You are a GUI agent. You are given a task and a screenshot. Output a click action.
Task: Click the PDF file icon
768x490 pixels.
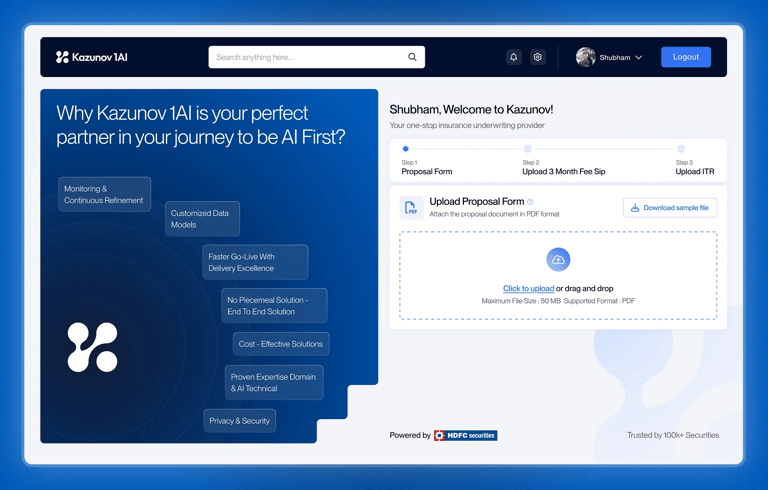[x=411, y=208]
